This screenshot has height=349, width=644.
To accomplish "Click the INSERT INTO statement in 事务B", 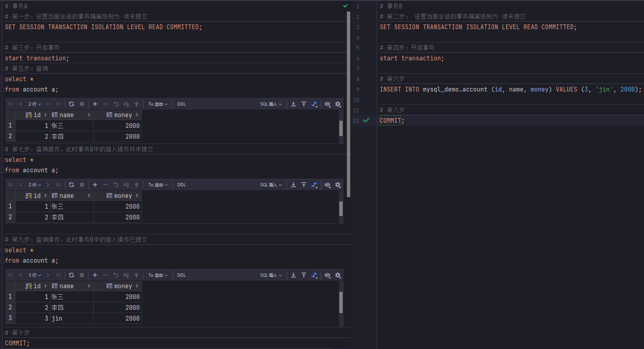I will point(511,90).
